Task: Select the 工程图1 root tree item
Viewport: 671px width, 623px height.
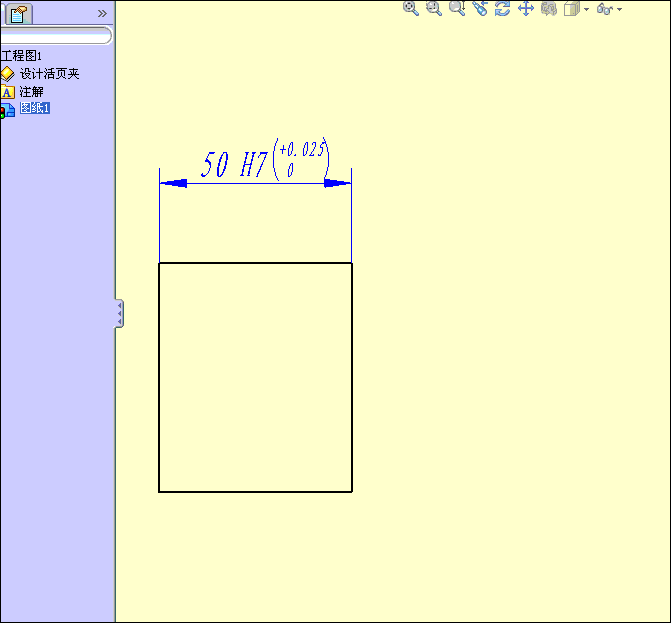Action: coord(21,56)
